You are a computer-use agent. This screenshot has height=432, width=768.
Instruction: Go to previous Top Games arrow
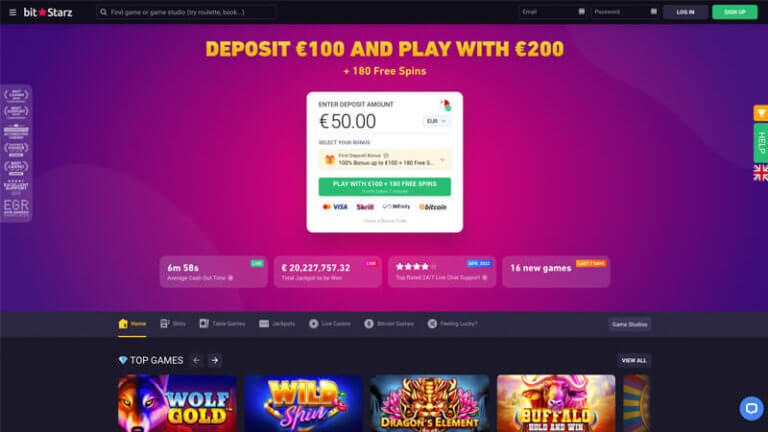[x=196, y=360]
